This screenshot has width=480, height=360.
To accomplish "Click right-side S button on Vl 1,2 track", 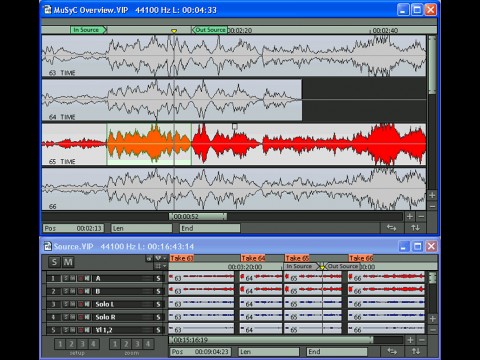I will [159, 330].
